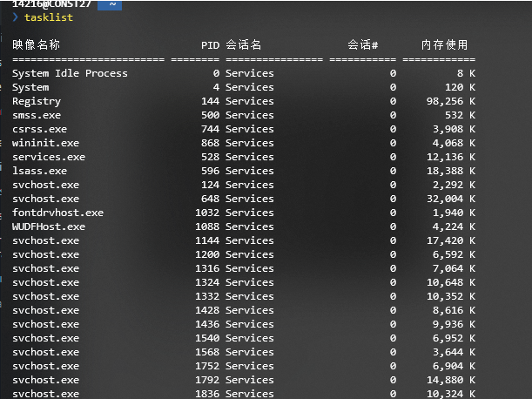Screen dimensions: 532x399
Task: Click svchost.exe with PID 124
Action: [46, 185]
